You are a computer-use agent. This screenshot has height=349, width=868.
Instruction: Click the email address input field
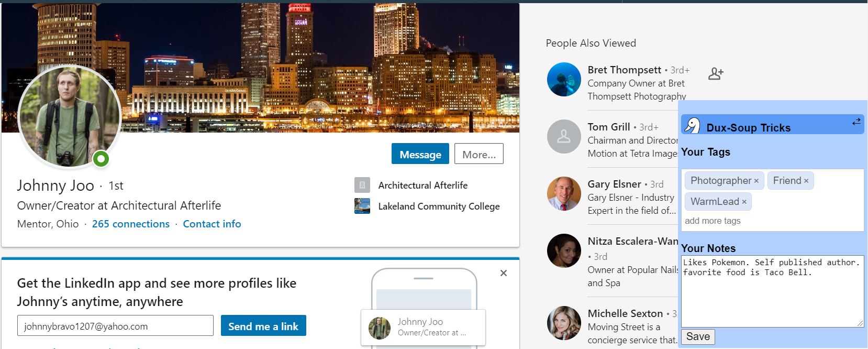point(115,326)
